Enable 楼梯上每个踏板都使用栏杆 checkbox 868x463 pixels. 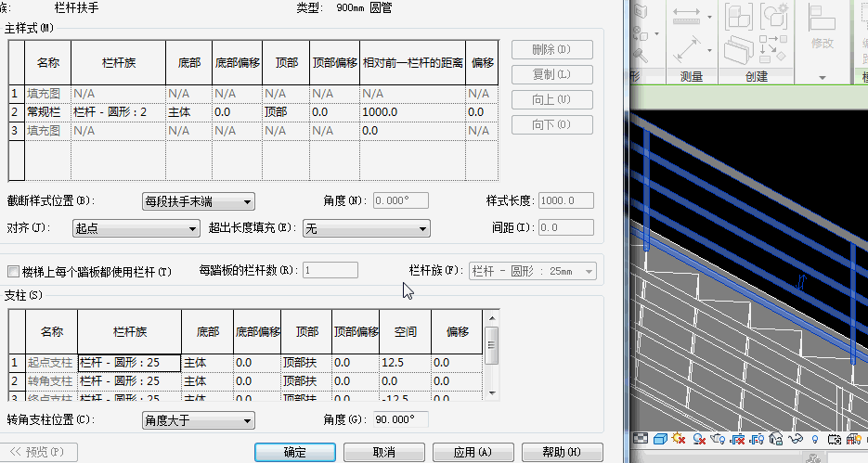click(x=13, y=271)
